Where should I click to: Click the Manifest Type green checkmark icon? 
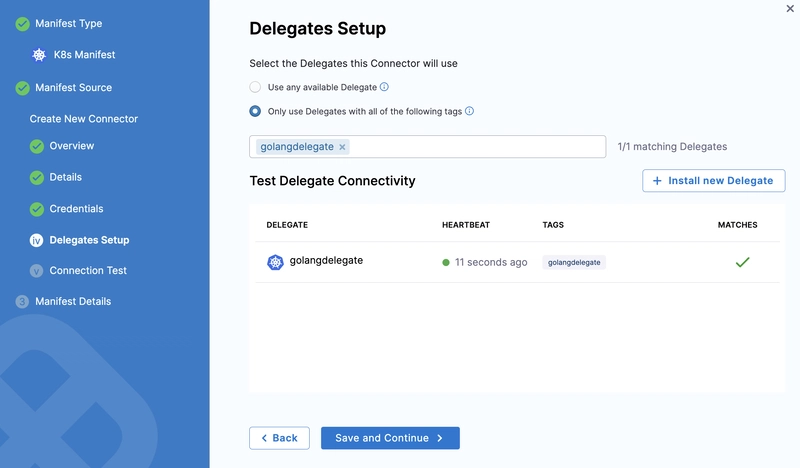click(x=22, y=24)
